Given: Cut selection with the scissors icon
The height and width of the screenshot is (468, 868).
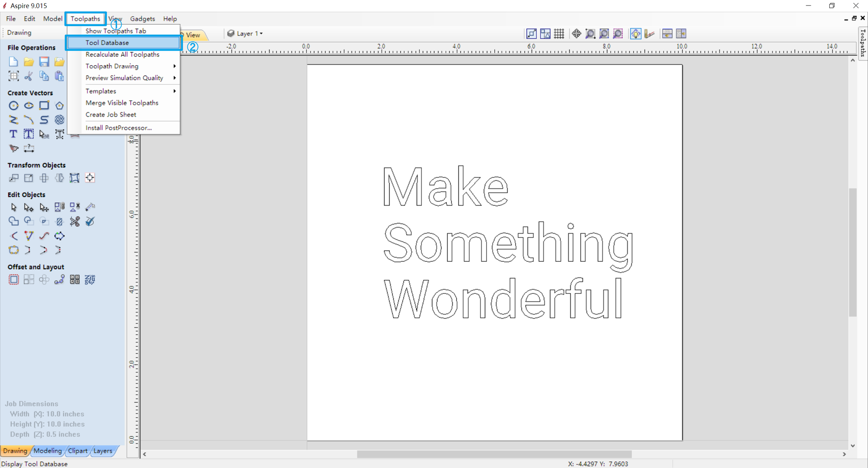Looking at the screenshot, I should tap(29, 76).
